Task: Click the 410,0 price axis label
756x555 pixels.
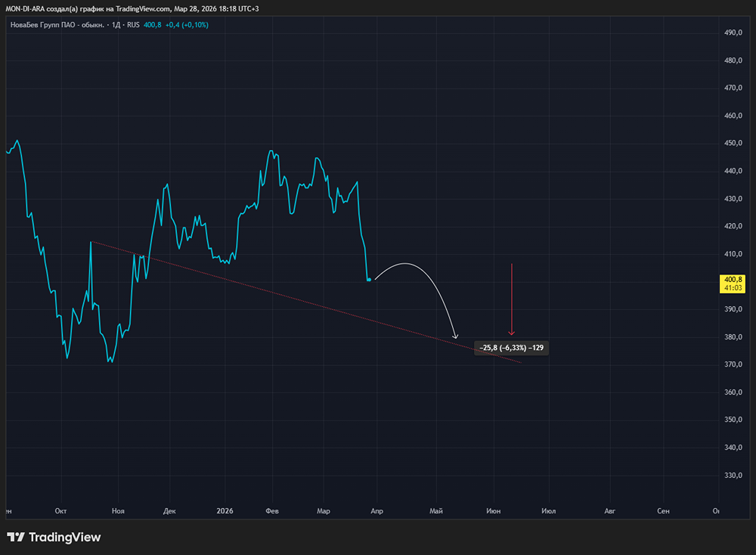Action: point(733,254)
